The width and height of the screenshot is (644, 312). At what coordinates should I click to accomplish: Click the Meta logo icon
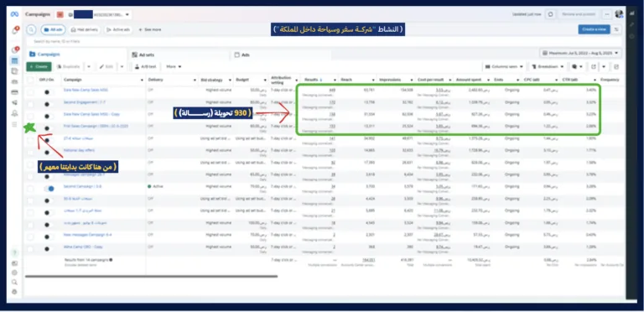pyautogui.click(x=15, y=14)
